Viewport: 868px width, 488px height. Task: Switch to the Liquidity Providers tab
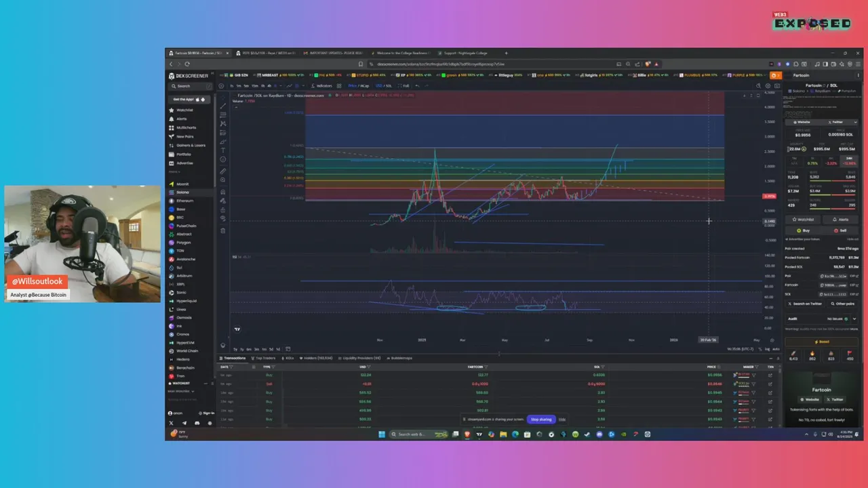tap(359, 358)
